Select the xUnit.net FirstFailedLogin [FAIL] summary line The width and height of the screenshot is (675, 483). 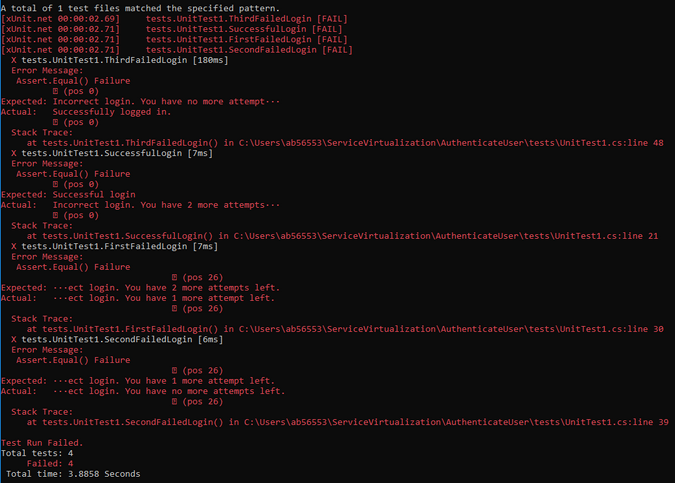176,39
